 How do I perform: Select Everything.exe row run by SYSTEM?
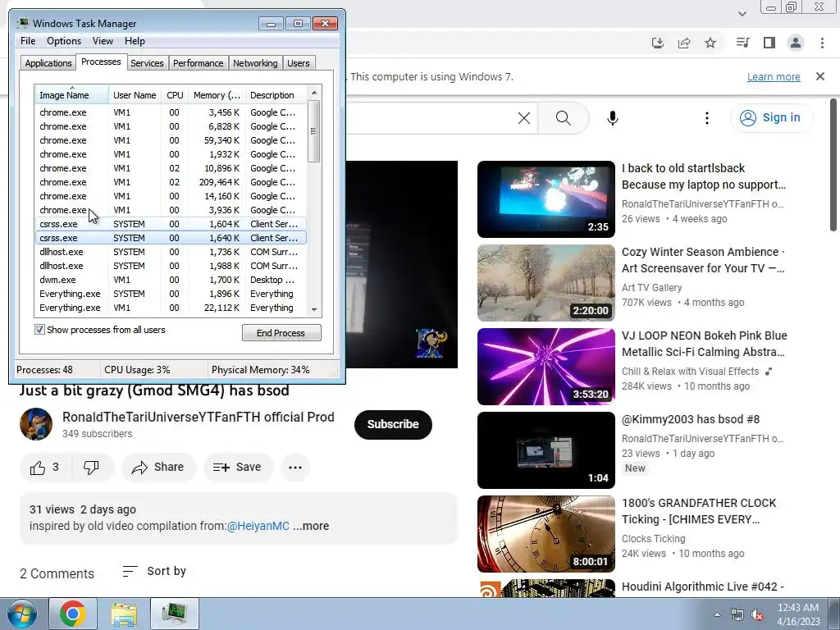[x=171, y=294]
